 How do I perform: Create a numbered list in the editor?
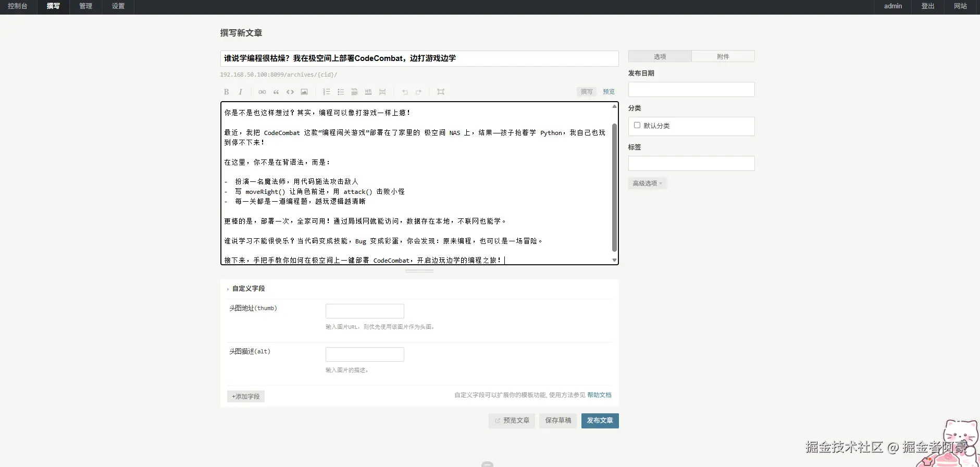pyautogui.click(x=327, y=92)
